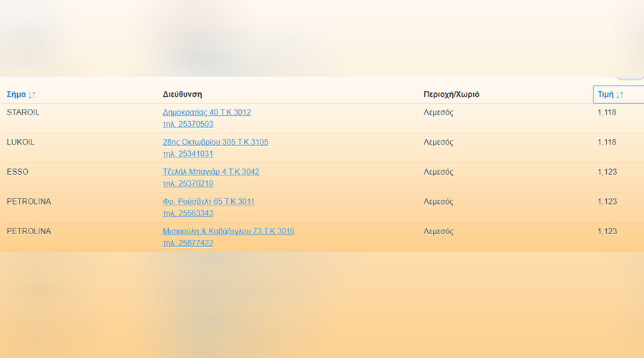644x358 pixels.
Task: Click ESSO phone link τηλ: 25370210
Action: point(187,184)
